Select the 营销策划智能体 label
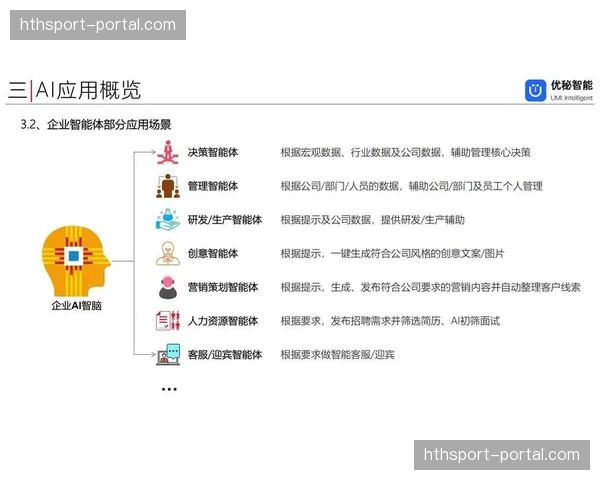Viewport: 600px width, 480px height. point(223,287)
